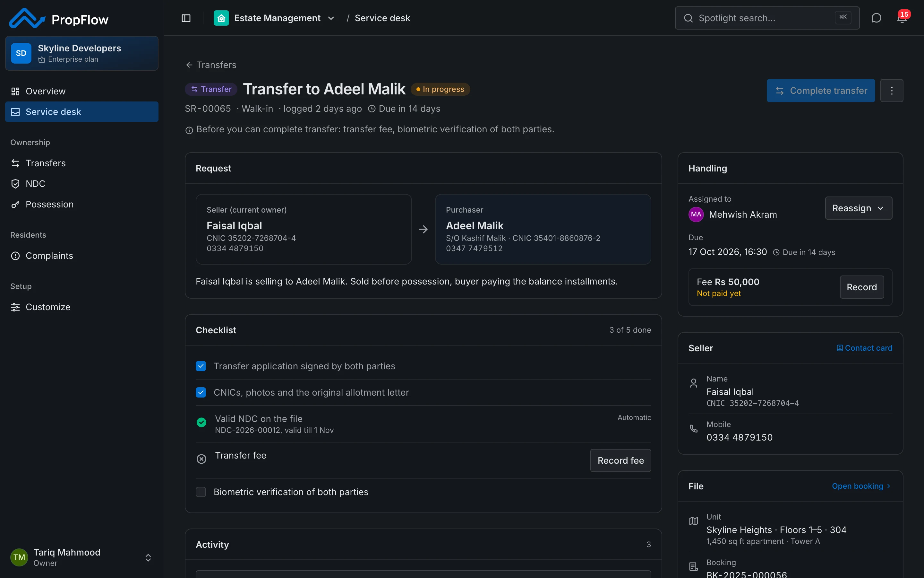Open the Reassign dropdown
Viewport: 924px width, 578px height.
click(x=858, y=208)
